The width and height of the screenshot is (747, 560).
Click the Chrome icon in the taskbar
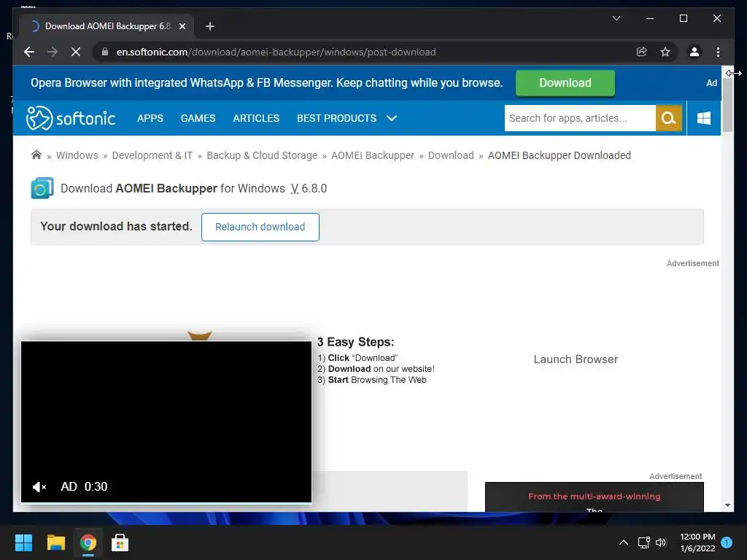88,542
